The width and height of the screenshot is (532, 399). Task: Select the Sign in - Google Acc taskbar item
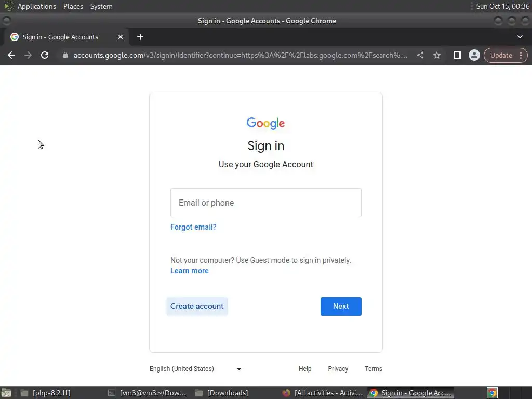pyautogui.click(x=410, y=393)
